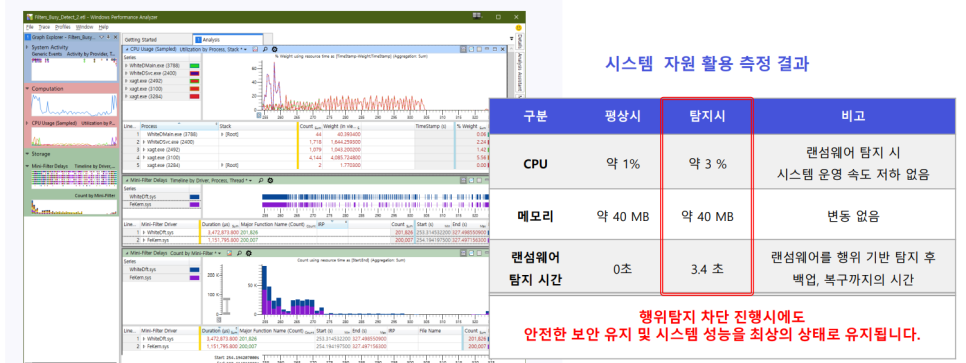Viewport: 966px width, 363px height.
Task: Open the Trace menu
Action: (x=44, y=27)
